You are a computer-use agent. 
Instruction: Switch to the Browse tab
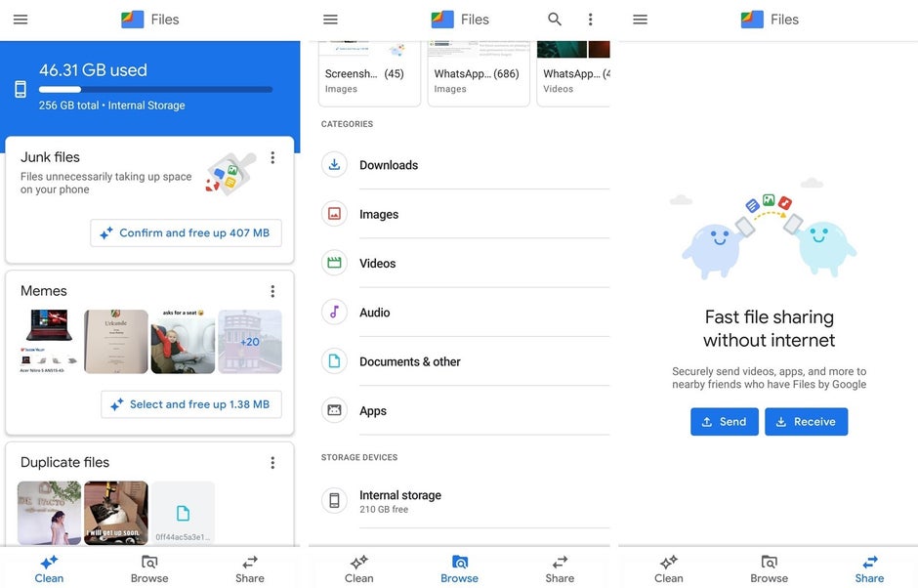click(x=459, y=567)
